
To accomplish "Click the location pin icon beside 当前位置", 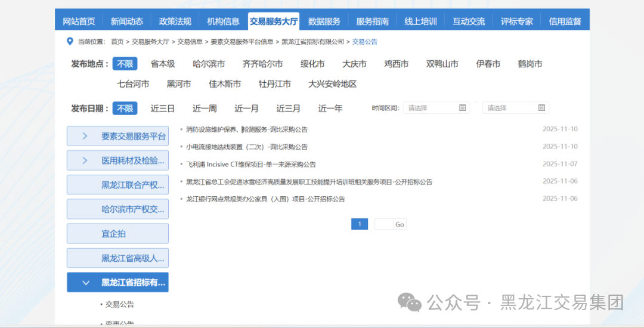I will (x=70, y=41).
